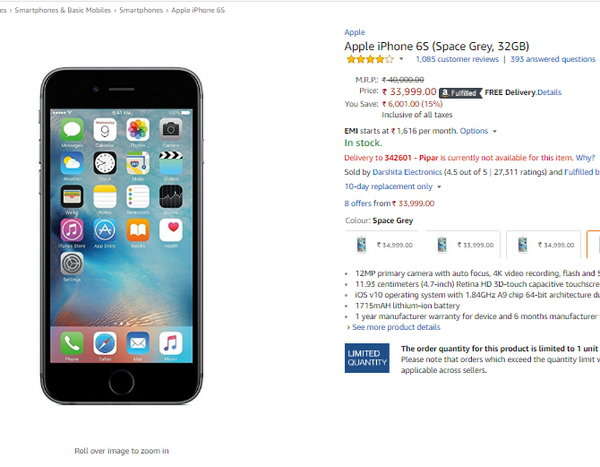Click the Amazon Fulfilled badge
Image resolution: width=600 pixels, height=467 pixels.
pos(460,93)
